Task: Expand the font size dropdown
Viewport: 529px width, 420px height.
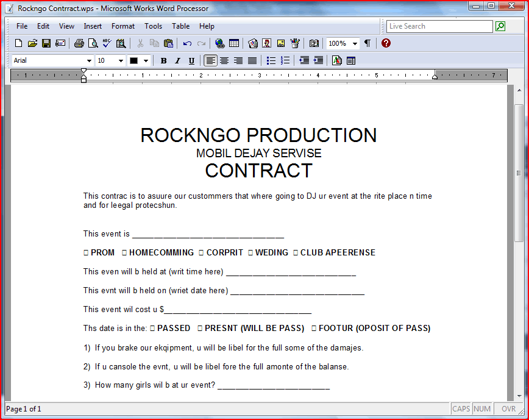Action: point(121,60)
